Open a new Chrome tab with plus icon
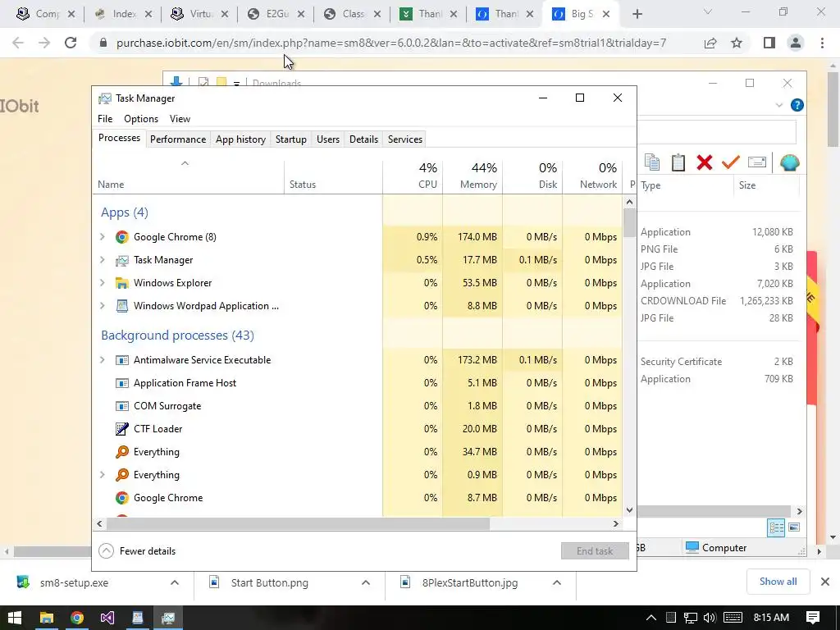This screenshot has width=840, height=630. click(x=637, y=14)
